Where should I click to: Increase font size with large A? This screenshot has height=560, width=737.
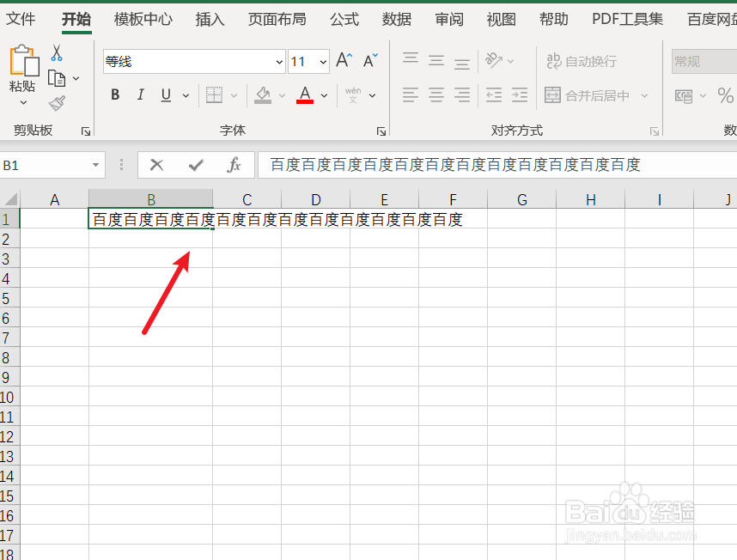point(344,61)
